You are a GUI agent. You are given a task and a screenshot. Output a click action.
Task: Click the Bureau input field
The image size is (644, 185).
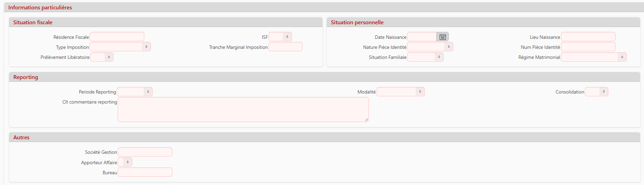(x=145, y=172)
